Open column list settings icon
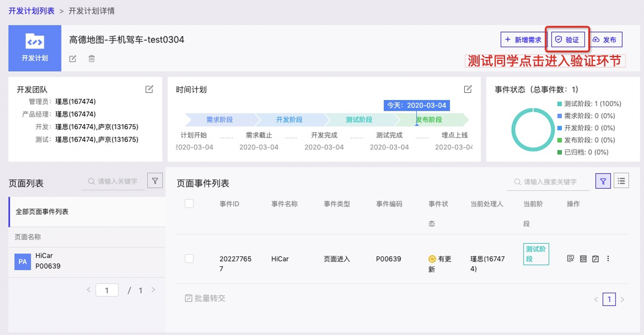 pyautogui.click(x=622, y=180)
